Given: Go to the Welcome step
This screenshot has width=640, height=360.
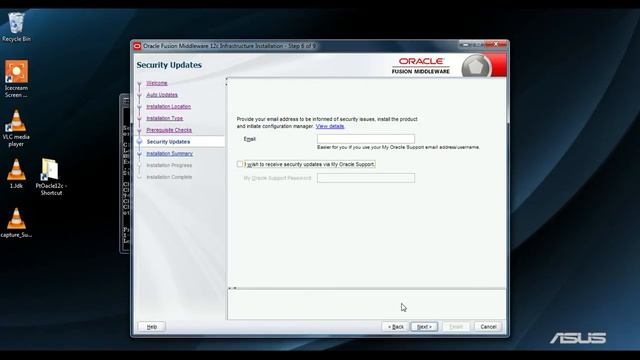Looking at the screenshot, I should [x=157, y=83].
